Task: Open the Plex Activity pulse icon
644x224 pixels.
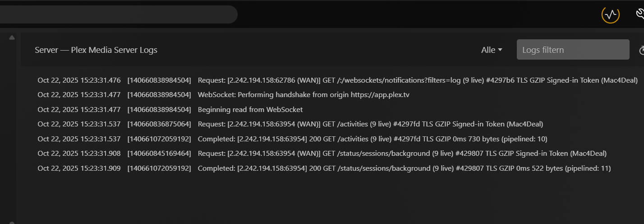Action: 610,15
